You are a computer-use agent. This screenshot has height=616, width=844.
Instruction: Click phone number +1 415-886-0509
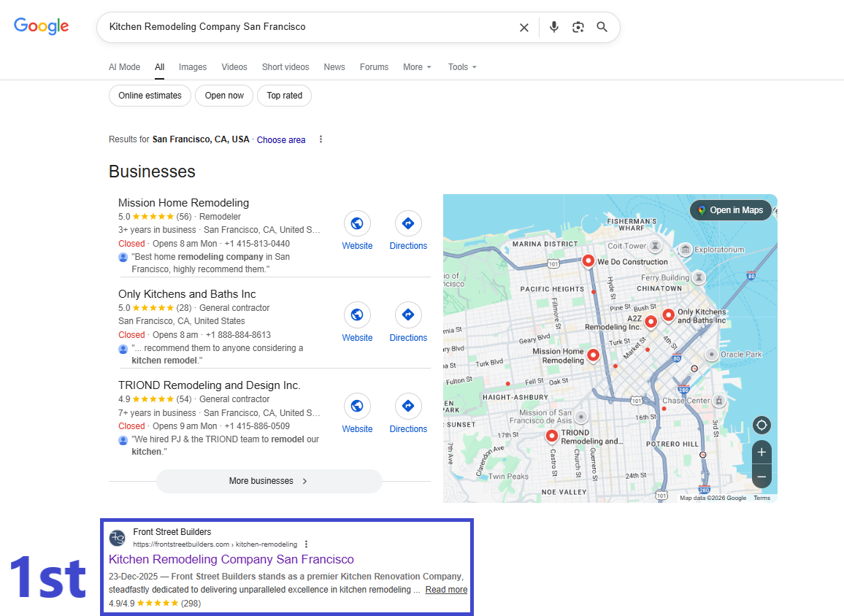(257, 427)
